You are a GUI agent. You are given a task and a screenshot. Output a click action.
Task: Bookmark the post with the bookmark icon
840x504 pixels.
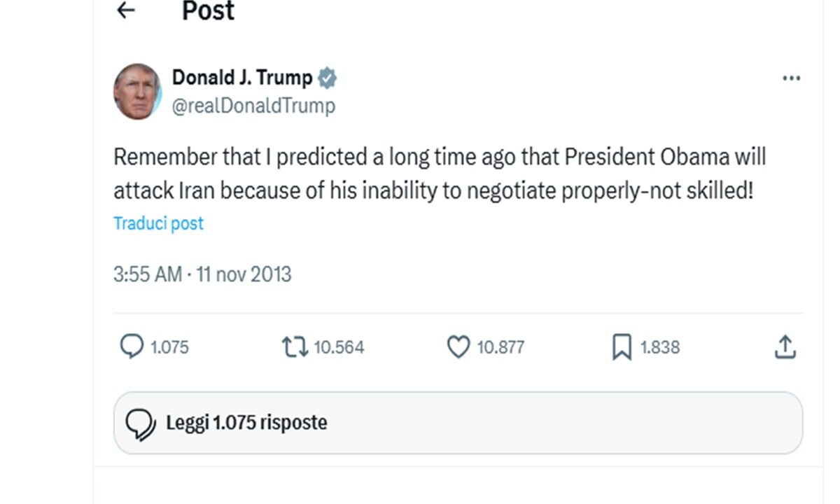622,347
